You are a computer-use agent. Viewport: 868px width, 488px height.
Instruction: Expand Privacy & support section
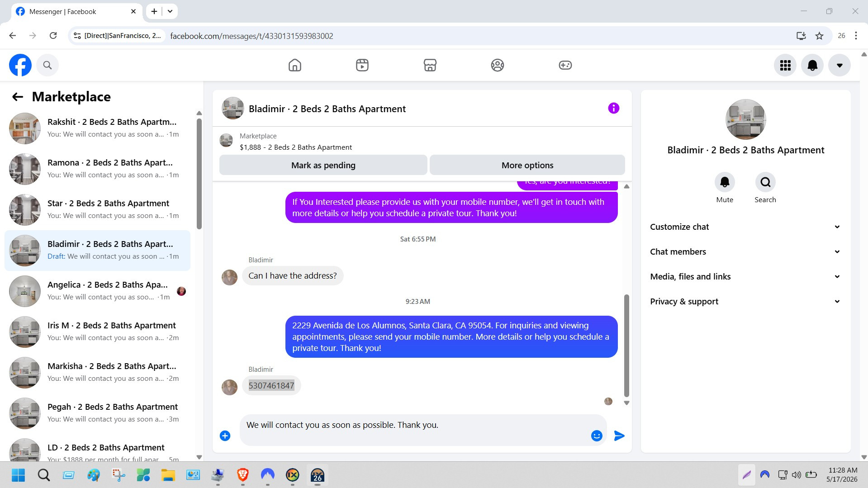(x=745, y=302)
